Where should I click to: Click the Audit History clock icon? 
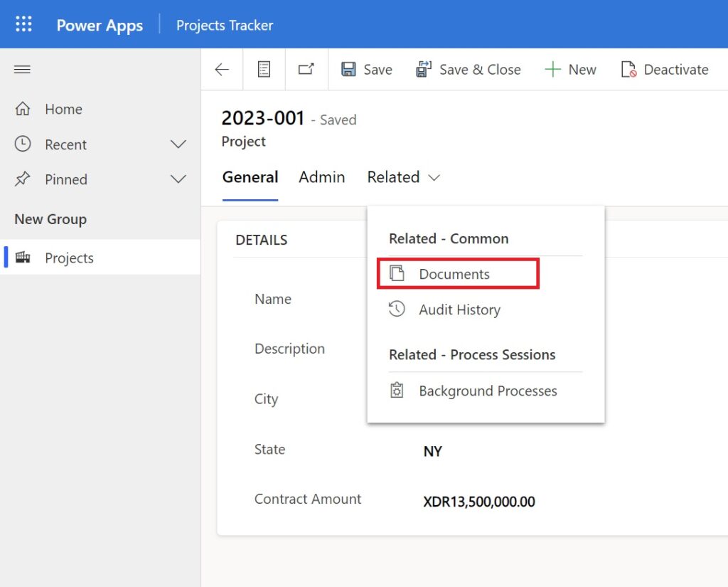pos(398,309)
